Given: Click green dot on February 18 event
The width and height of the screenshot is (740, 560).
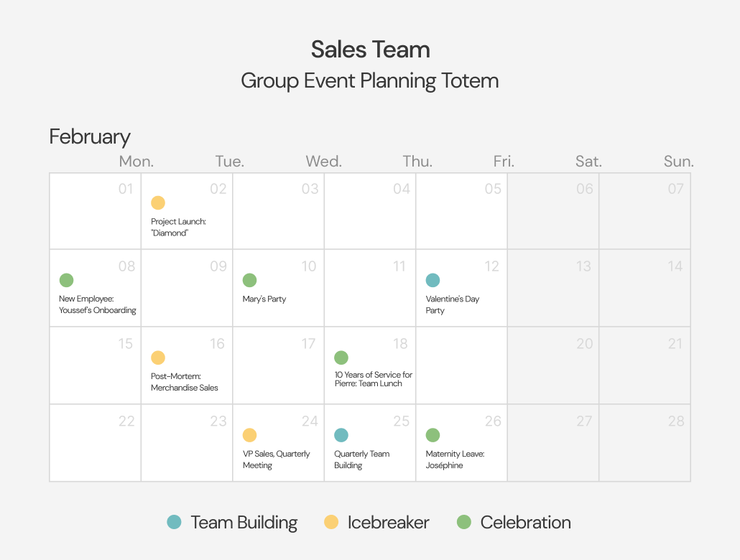Looking at the screenshot, I should pyautogui.click(x=341, y=358).
